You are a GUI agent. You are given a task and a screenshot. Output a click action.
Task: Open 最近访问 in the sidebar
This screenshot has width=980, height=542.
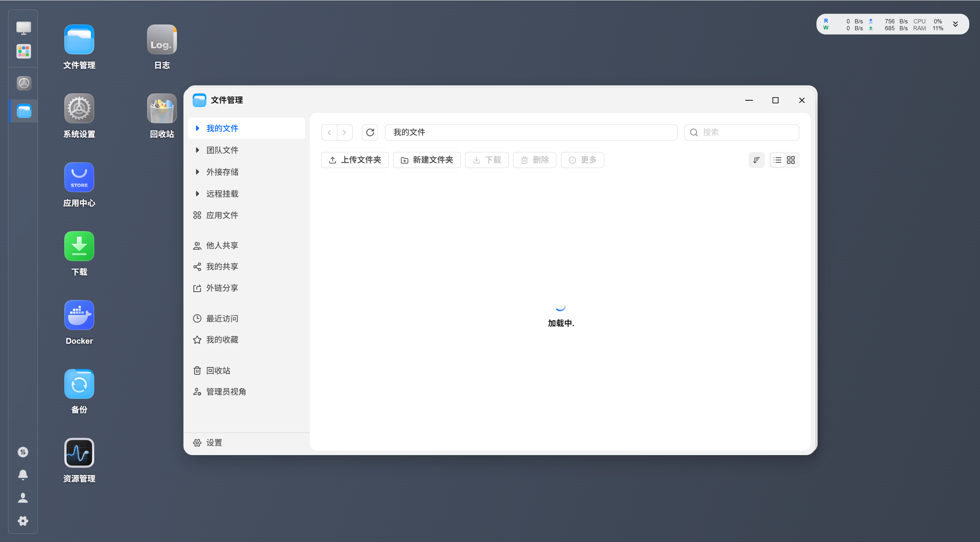pyautogui.click(x=247, y=318)
